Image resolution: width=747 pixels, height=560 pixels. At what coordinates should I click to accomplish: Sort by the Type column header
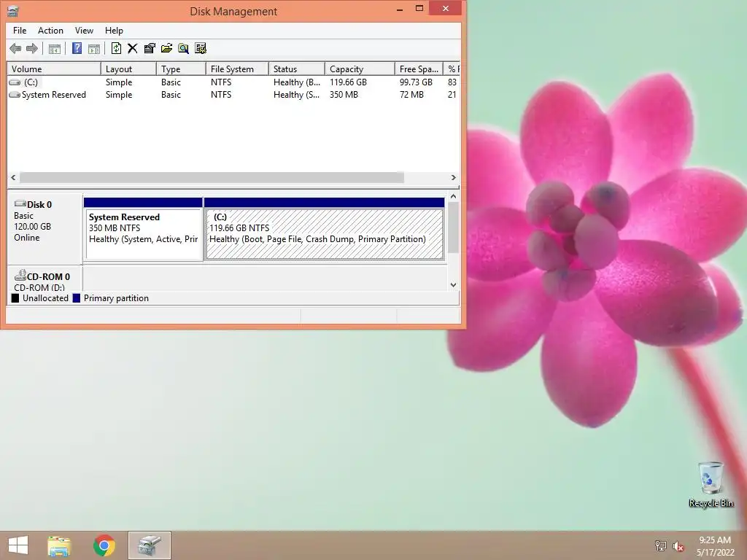tap(181, 69)
